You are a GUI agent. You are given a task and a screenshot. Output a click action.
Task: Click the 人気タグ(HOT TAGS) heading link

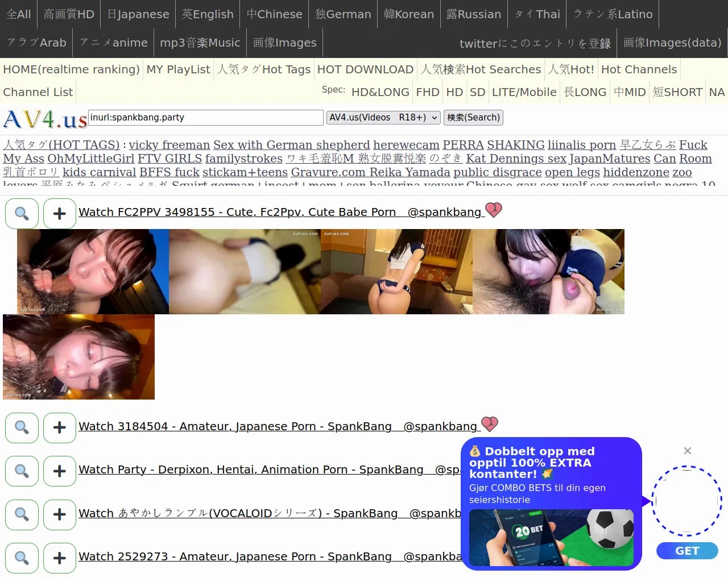point(61,144)
